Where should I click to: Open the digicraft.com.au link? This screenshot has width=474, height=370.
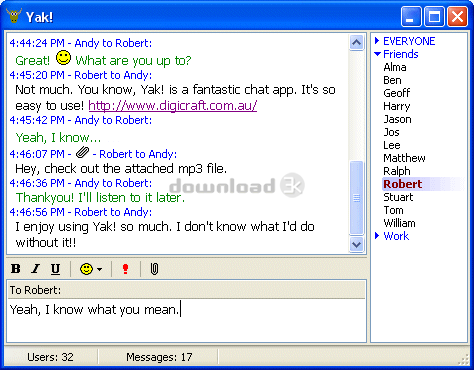pyautogui.click(x=173, y=106)
